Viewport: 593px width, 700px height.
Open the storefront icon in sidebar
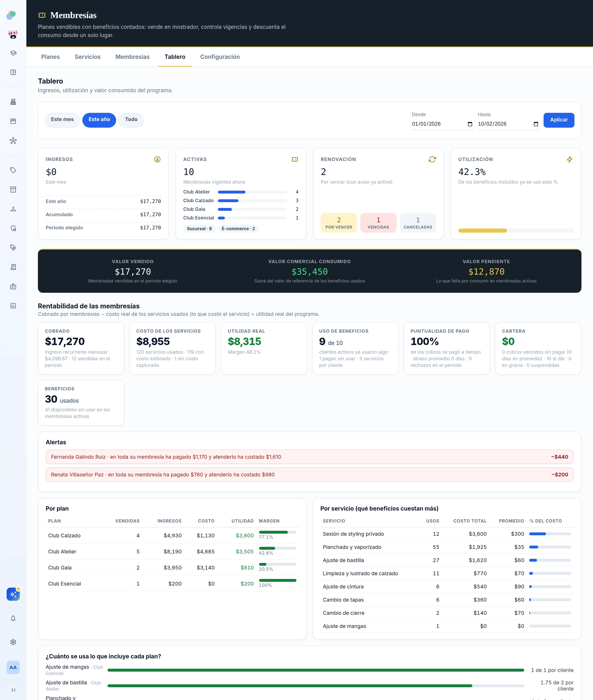pyautogui.click(x=13, y=121)
